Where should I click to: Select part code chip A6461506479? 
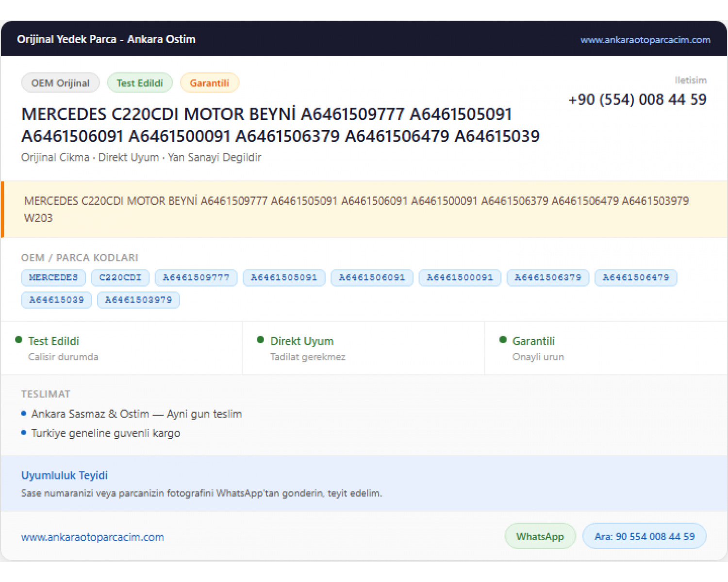[636, 278]
